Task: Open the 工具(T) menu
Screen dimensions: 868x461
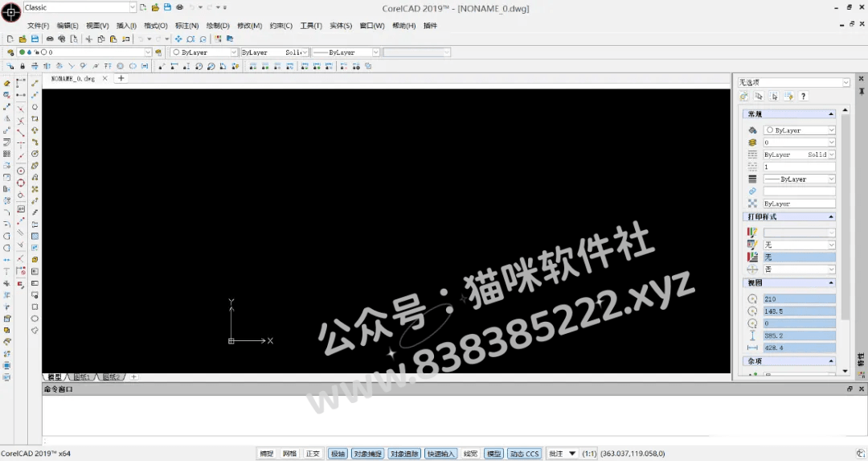Action: point(310,26)
